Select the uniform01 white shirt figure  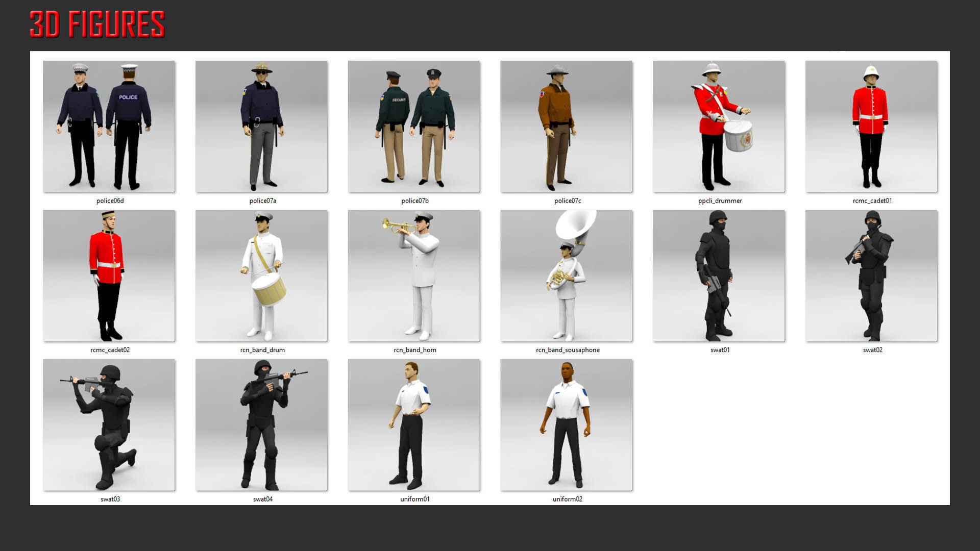coord(414,425)
